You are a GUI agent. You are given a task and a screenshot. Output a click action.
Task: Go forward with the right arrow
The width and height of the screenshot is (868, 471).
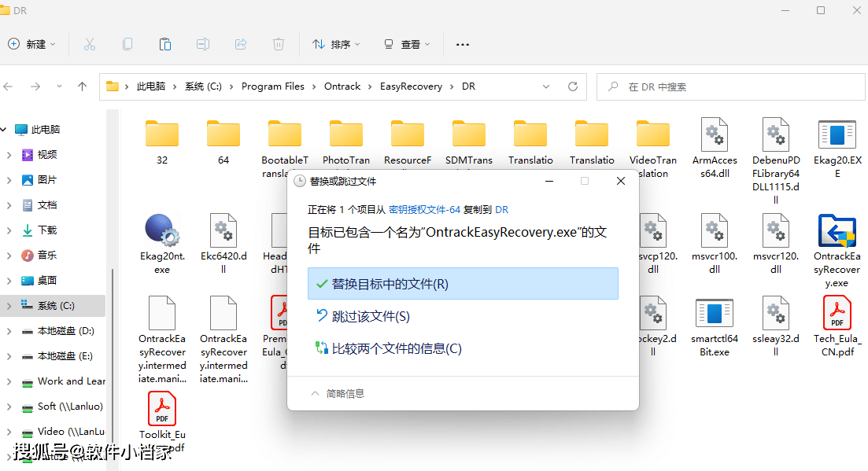click(x=35, y=86)
